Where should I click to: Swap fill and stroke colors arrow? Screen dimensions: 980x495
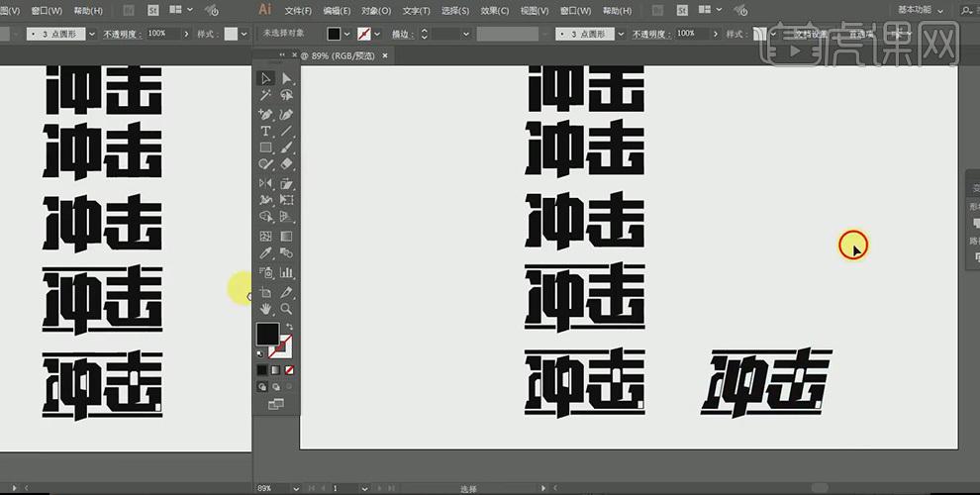coord(289,327)
